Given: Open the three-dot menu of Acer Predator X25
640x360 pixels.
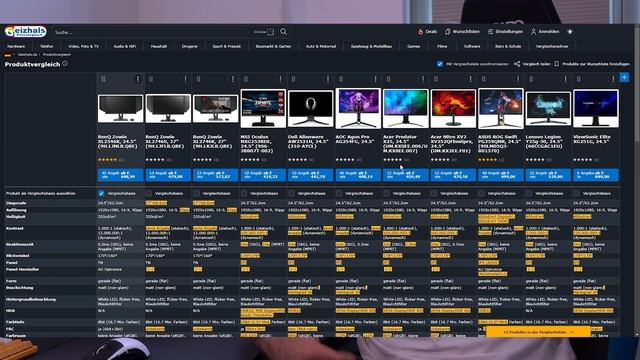Looking at the screenshot, I should coord(423,79).
